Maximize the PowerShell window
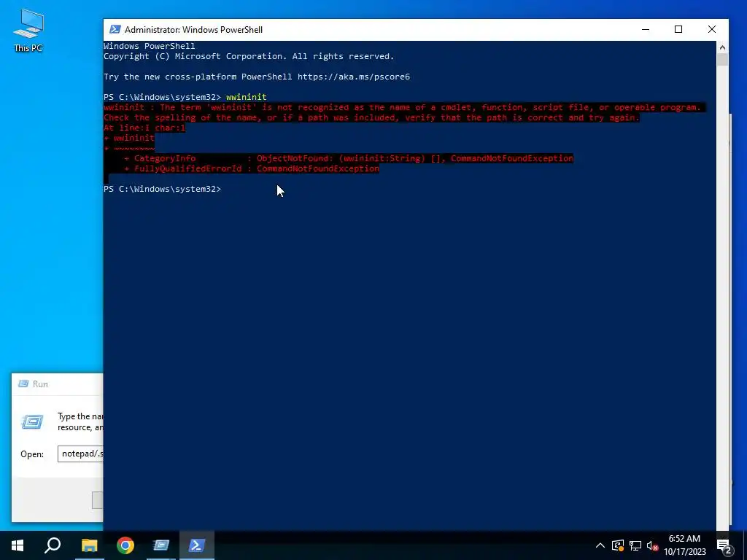Image resolution: width=747 pixels, height=560 pixels. pyautogui.click(x=678, y=29)
